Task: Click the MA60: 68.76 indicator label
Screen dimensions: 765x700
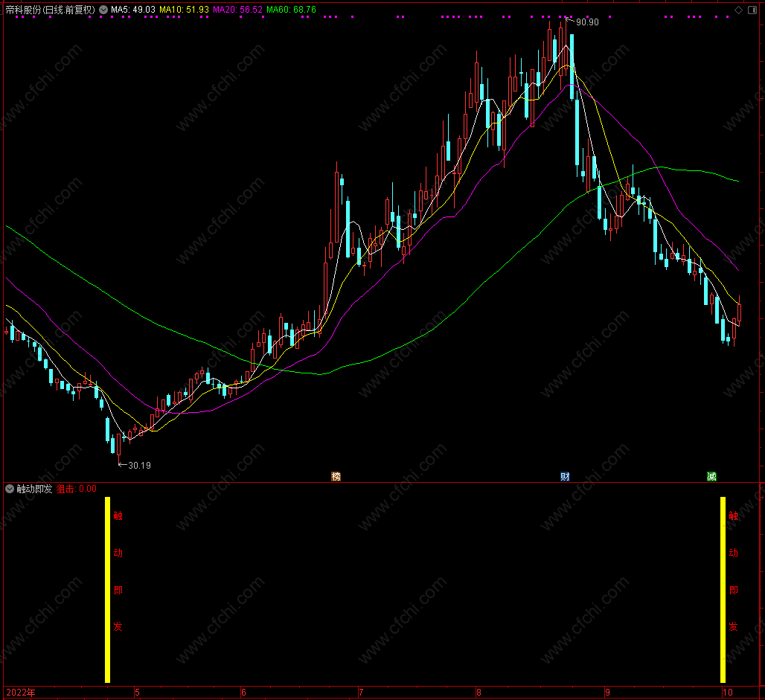Action: tap(291, 10)
